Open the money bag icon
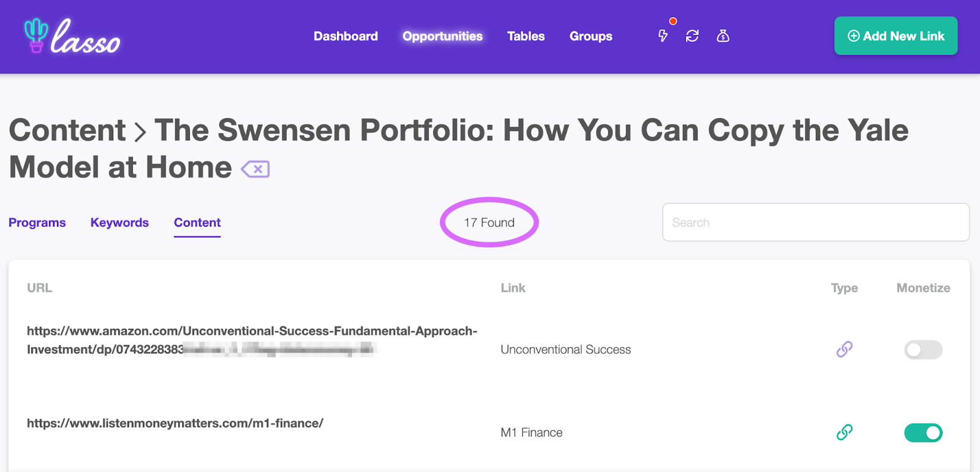This screenshot has height=472, width=980. (x=723, y=36)
